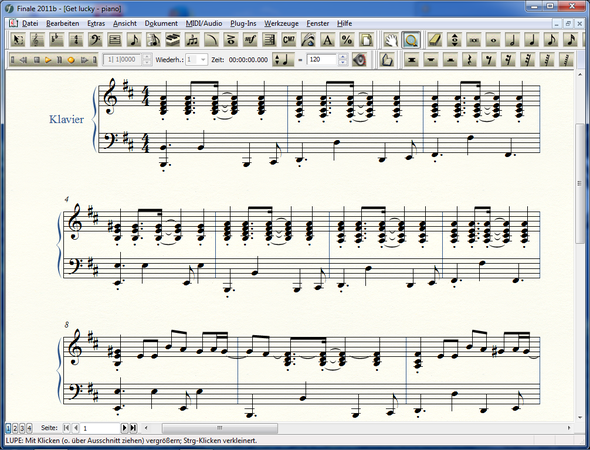Select the eighth note duration

(552, 40)
